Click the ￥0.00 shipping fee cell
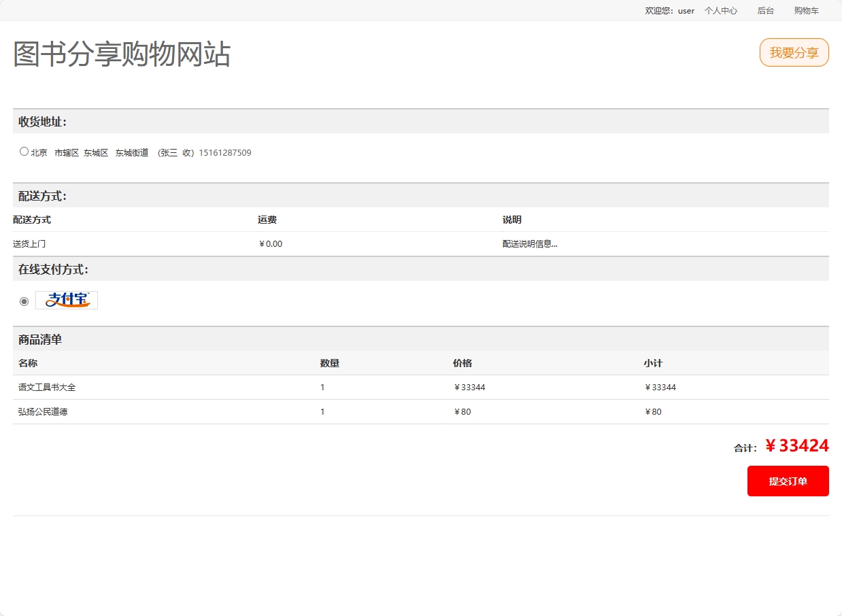842x616 pixels. [271, 244]
